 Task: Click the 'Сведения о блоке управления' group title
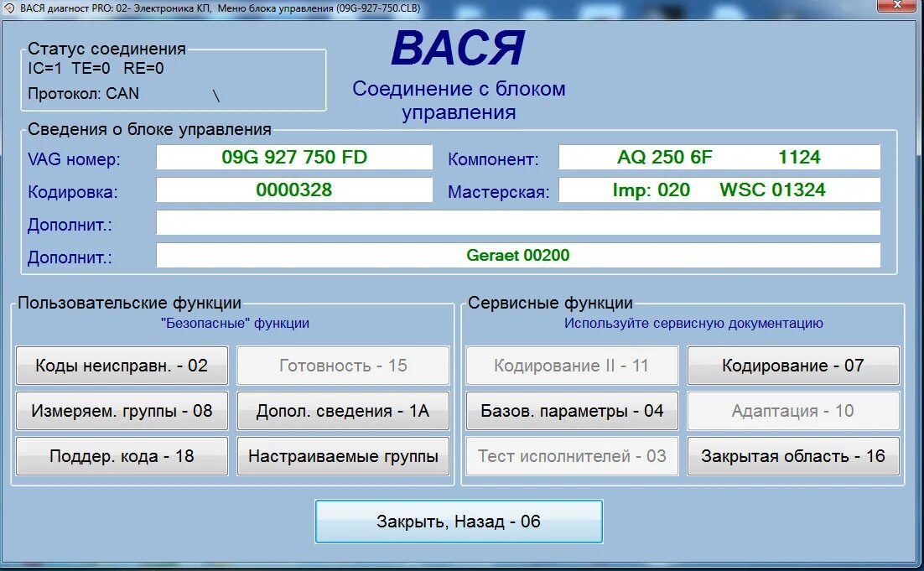pyautogui.click(x=150, y=129)
